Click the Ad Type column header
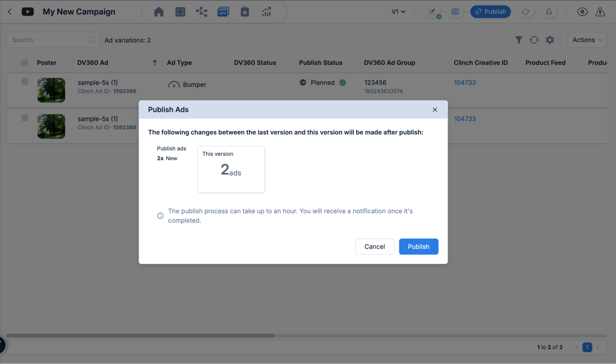 (x=179, y=63)
